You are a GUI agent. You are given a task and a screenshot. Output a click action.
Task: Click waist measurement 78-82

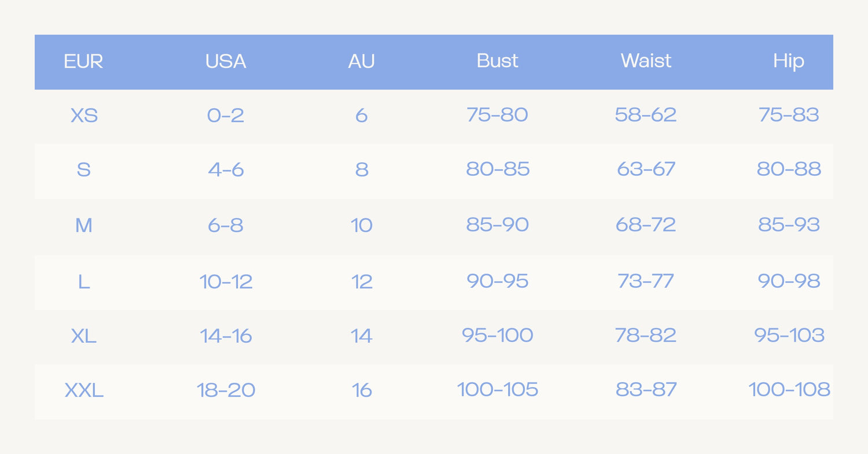[x=646, y=335]
